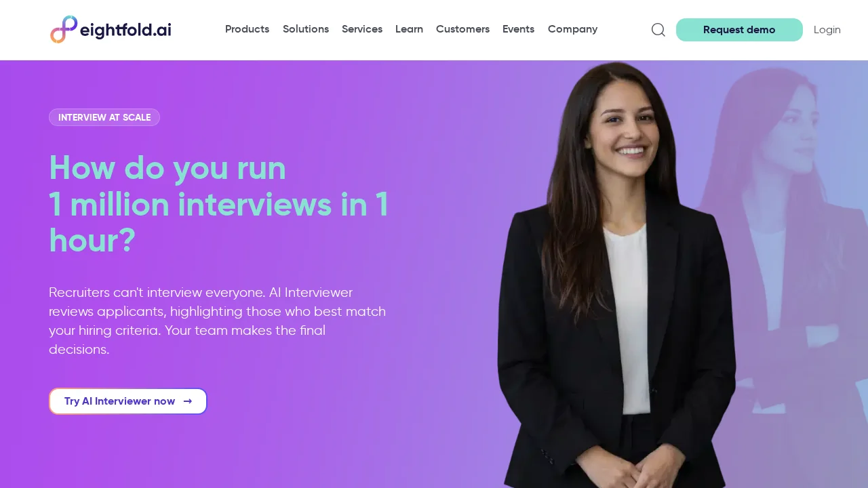Open the search magnifier icon

(658, 30)
